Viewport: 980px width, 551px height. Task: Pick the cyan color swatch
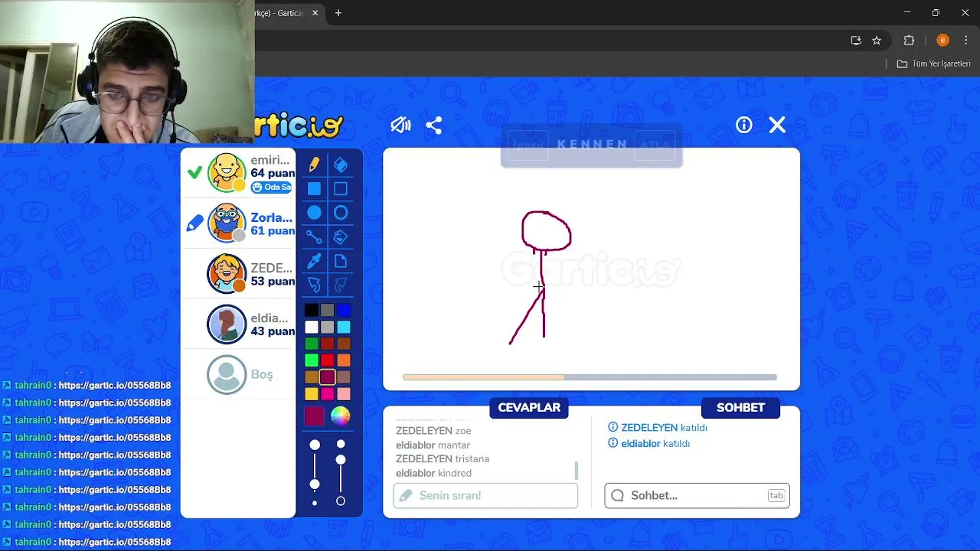click(x=344, y=327)
